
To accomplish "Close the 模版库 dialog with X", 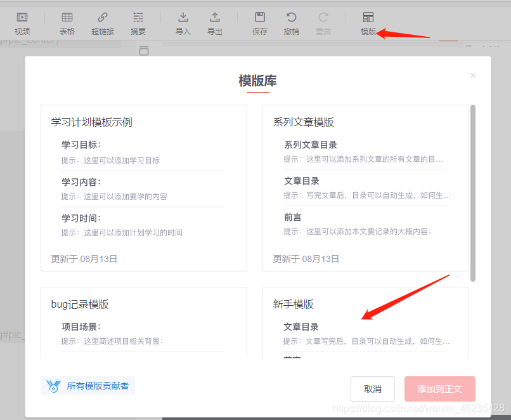I will (x=473, y=75).
